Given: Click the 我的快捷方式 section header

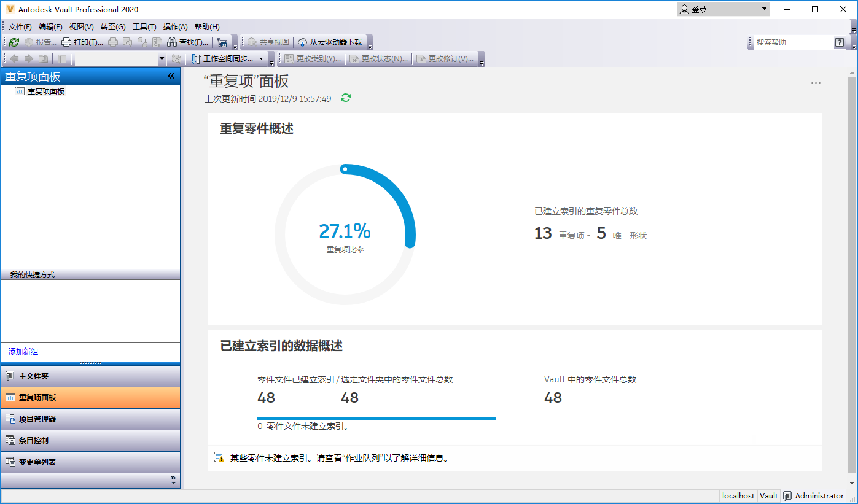Looking at the screenshot, I should pos(91,275).
